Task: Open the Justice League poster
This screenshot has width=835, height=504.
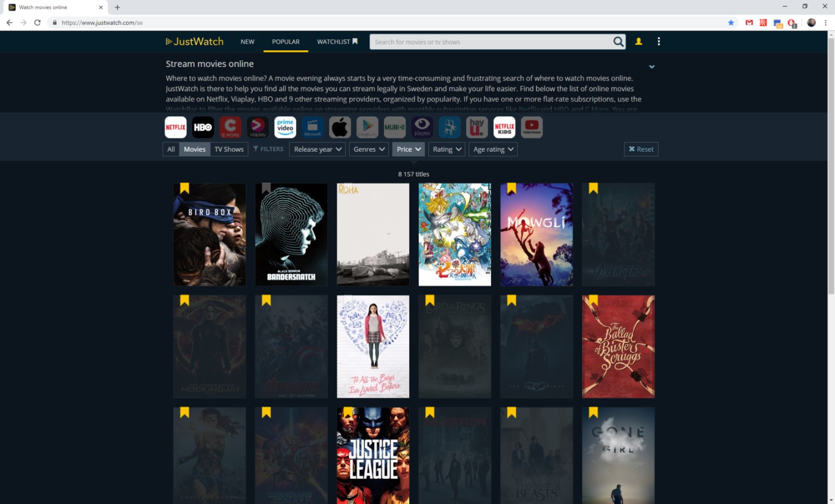Action: pos(373,455)
